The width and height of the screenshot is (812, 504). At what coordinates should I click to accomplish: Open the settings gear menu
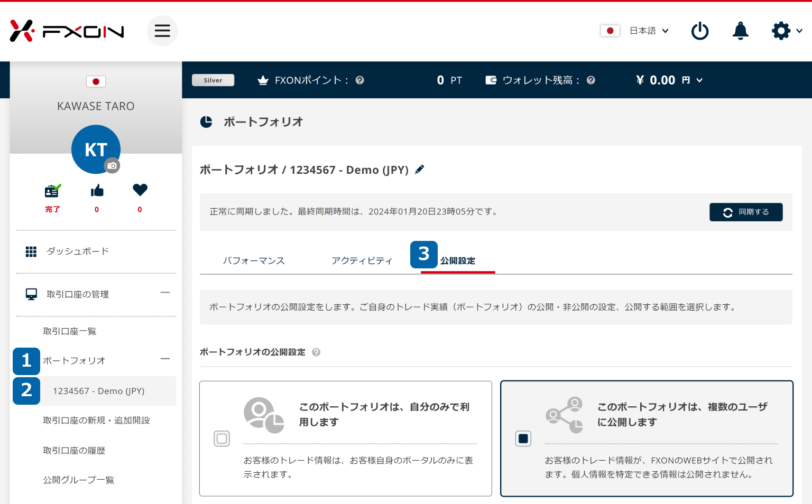781,31
